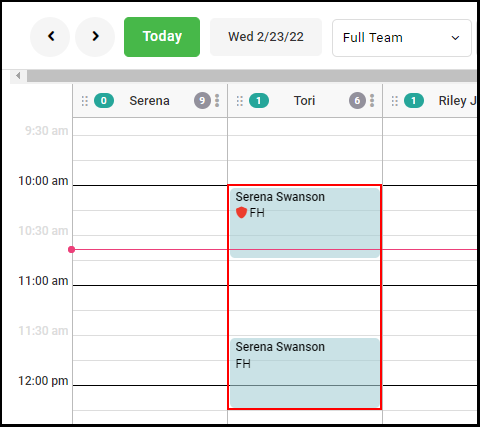480x427 pixels.
Task: Click Riley's teal 1 count badge
Action: coord(414,101)
